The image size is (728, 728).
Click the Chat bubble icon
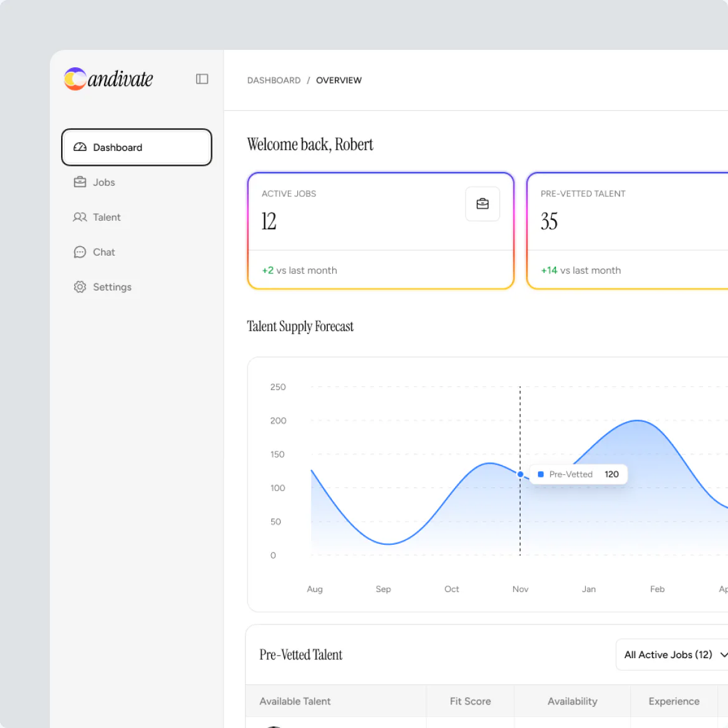click(80, 252)
